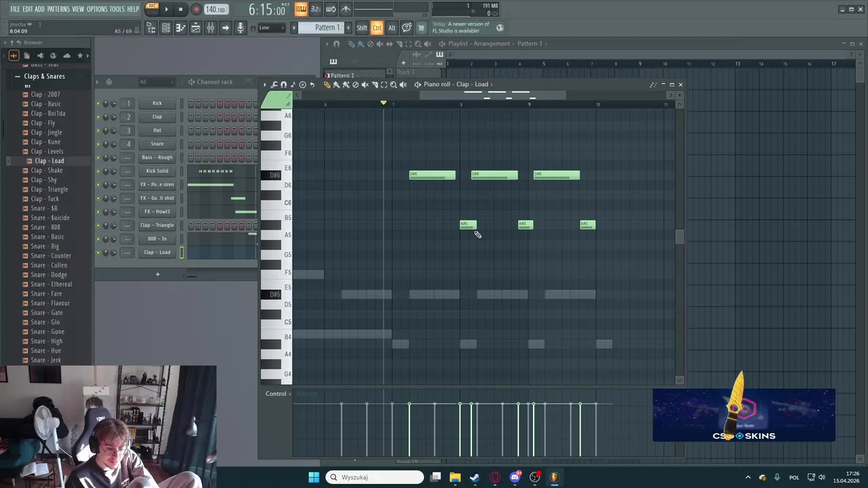
Task: Open the FILE menu
Action: tap(15, 9)
